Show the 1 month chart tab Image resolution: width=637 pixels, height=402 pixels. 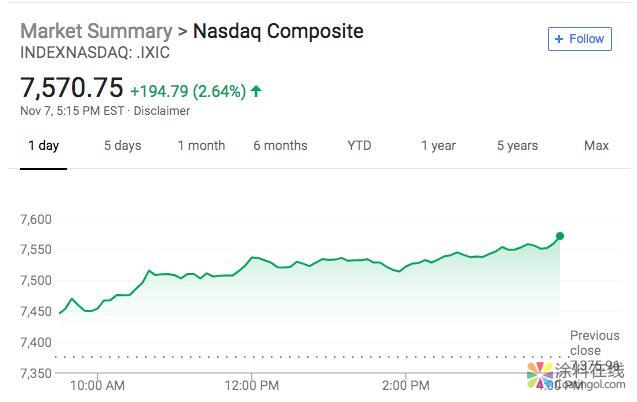pyautogui.click(x=201, y=146)
